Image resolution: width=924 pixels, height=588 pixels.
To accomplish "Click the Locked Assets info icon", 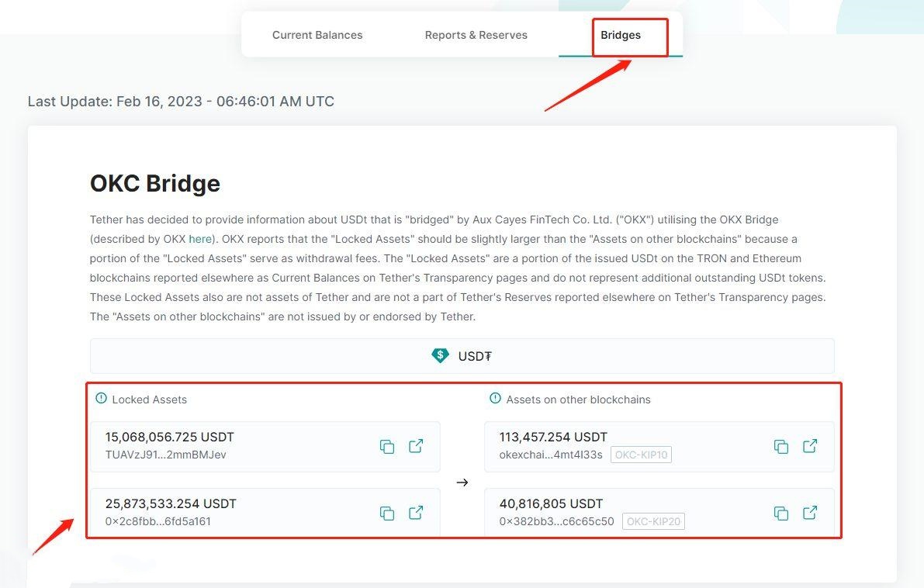I will [102, 398].
